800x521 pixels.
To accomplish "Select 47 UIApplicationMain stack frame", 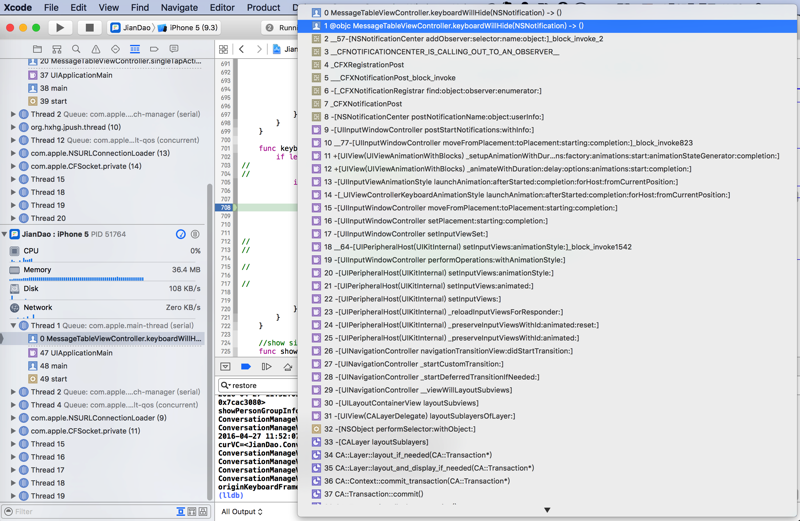I will point(104,353).
